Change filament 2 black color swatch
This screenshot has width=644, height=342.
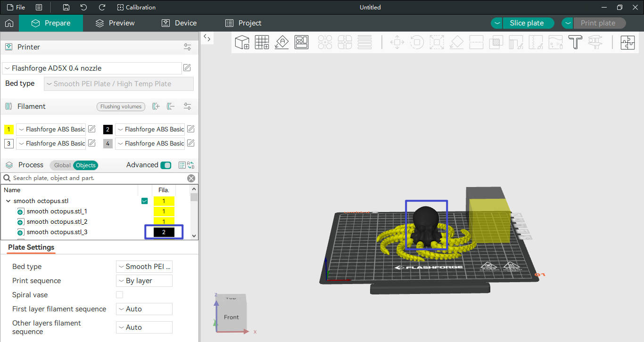click(x=108, y=130)
